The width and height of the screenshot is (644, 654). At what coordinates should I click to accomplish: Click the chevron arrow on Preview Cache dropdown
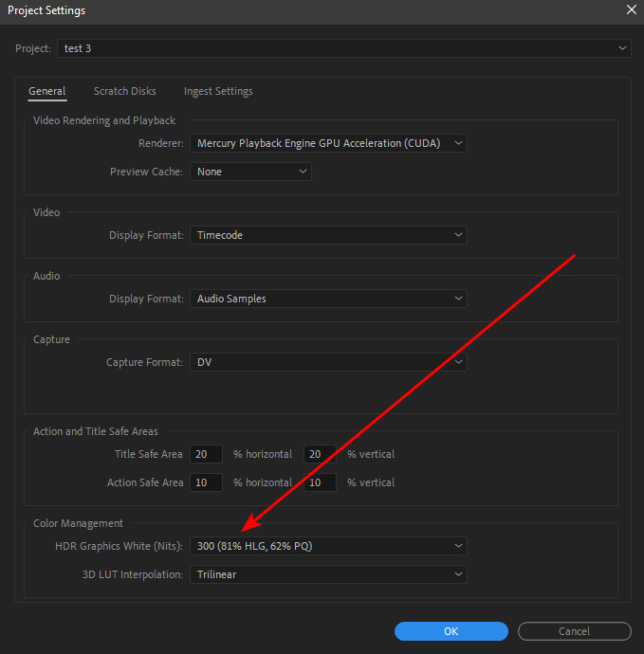tap(303, 172)
